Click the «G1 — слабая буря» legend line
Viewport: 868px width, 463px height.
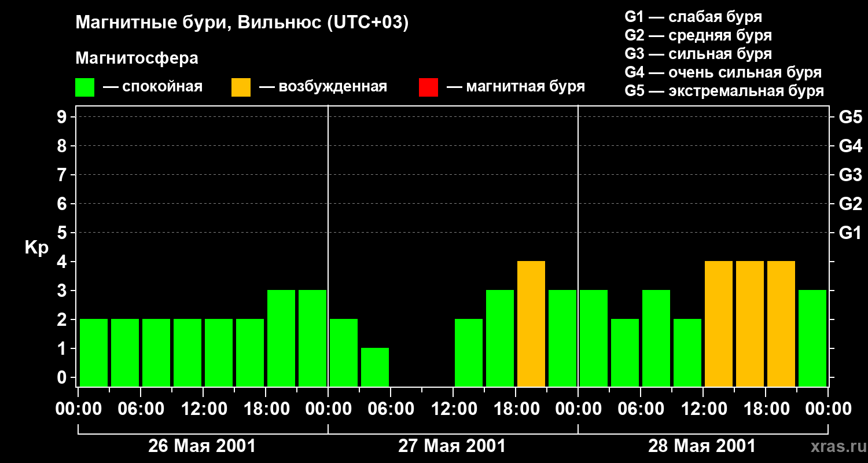click(x=693, y=17)
